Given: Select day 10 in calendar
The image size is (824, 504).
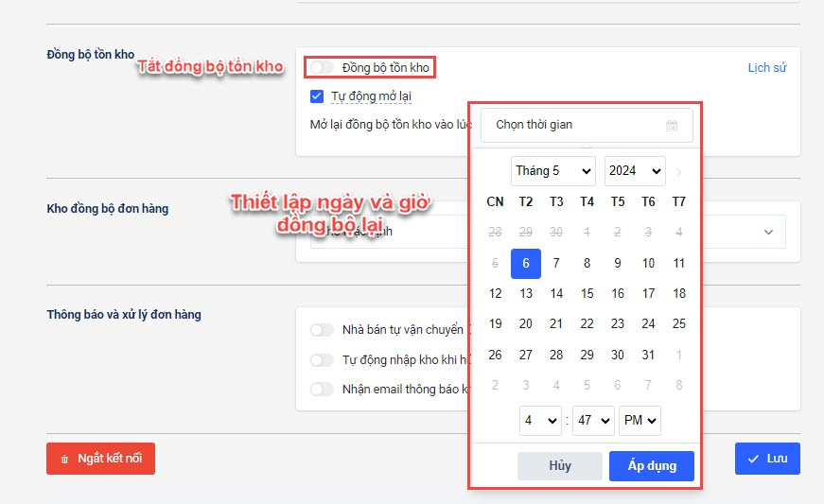Looking at the screenshot, I should (648, 264).
